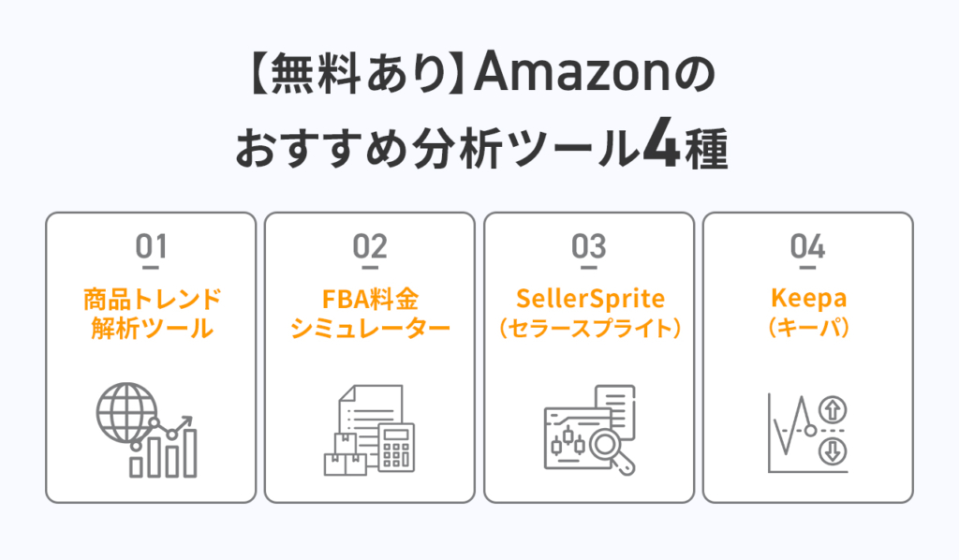Click the document sheet in SellerSprite icon
959x560 pixels.
(616, 408)
